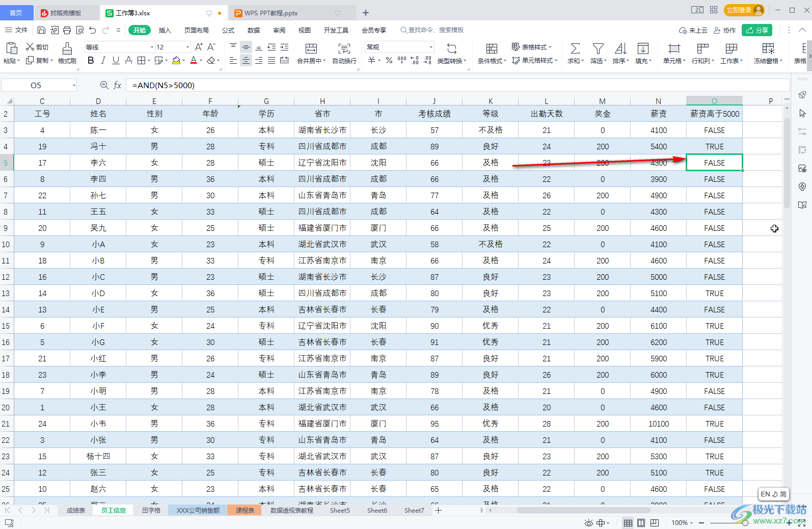Click the formula bar with =AND(N5>5000)
The width and height of the screenshot is (812, 529).
pyautogui.click(x=457, y=85)
